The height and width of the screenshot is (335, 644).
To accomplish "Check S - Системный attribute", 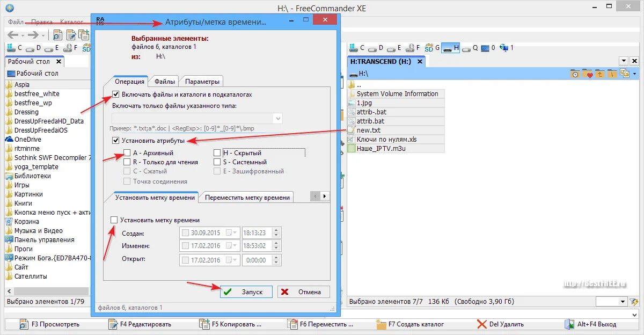I will pos(217,162).
